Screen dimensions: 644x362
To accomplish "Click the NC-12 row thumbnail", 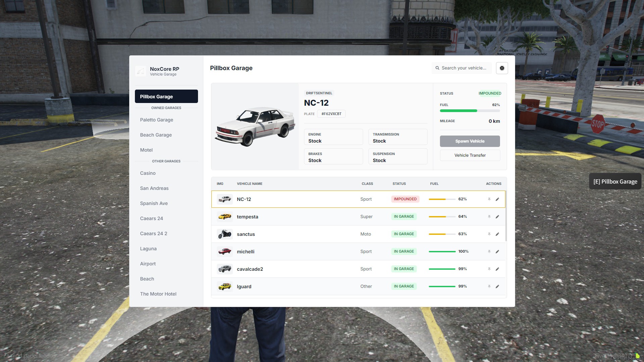I will (x=225, y=199).
